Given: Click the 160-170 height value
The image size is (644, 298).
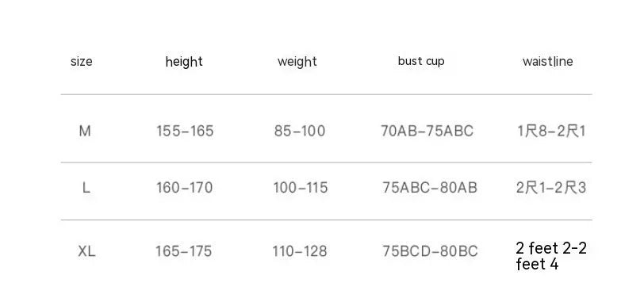Looking at the screenshot, I should (185, 188).
